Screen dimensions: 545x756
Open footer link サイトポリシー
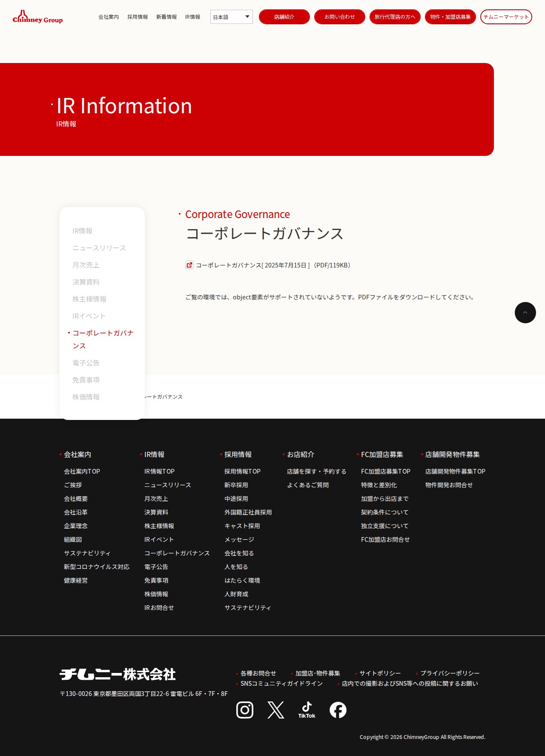(x=380, y=673)
